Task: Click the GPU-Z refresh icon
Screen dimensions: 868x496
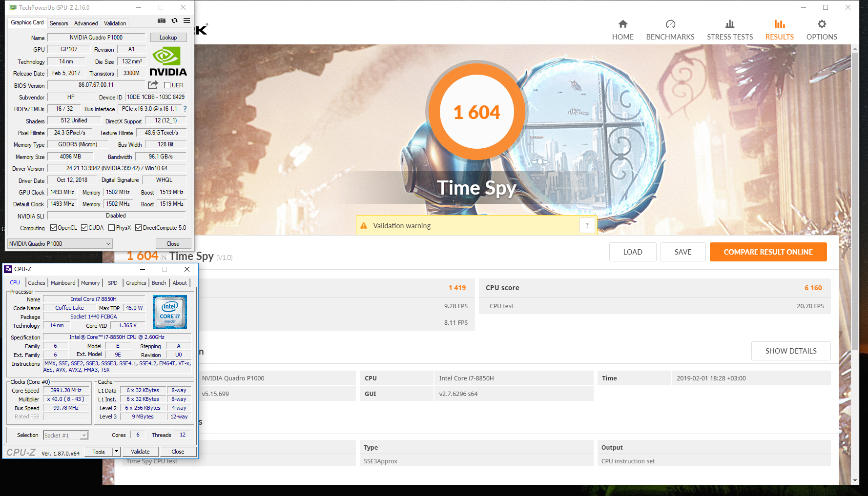Action: (x=174, y=21)
